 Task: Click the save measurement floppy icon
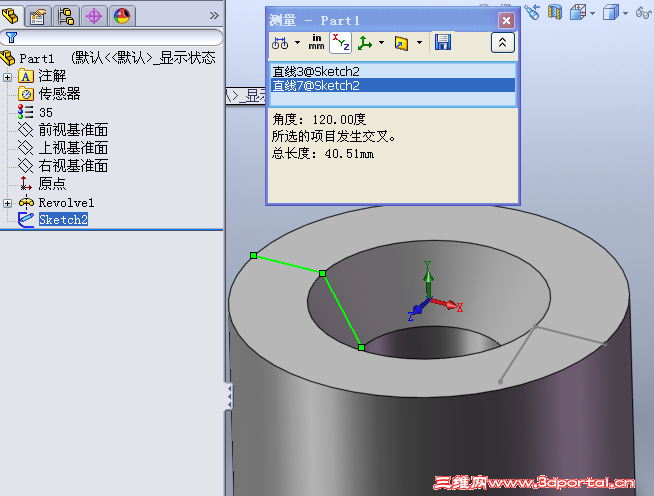[443, 43]
